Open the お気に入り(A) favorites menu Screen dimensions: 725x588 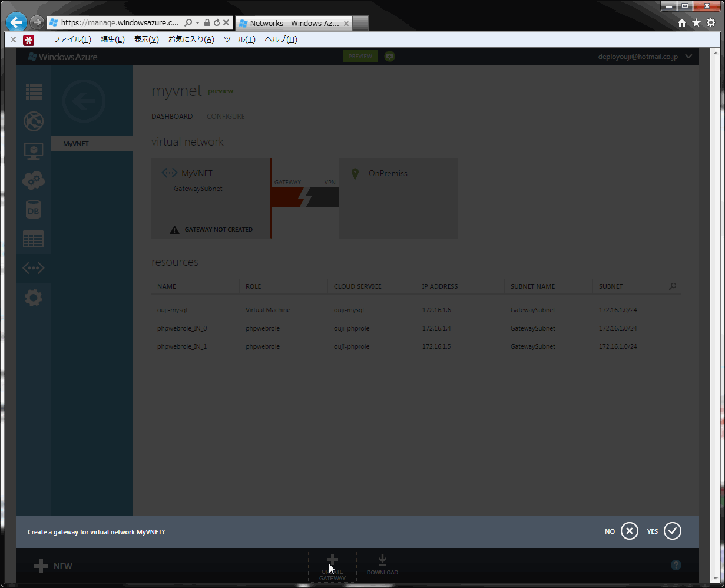coord(191,39)
